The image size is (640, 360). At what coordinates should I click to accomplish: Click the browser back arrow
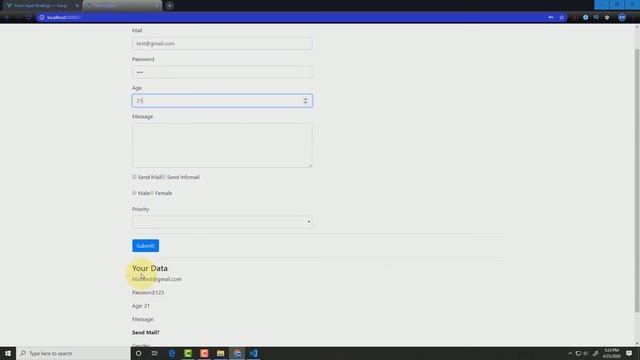[7, 18]
